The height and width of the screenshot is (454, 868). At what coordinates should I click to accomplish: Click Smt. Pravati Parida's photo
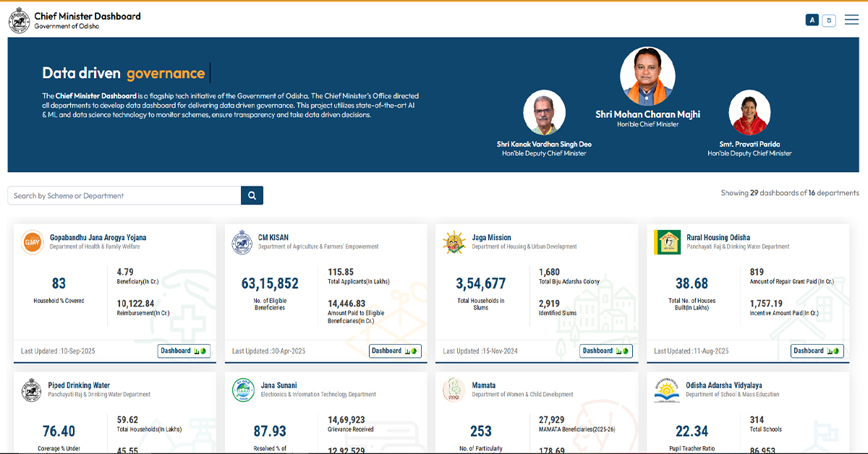pos(749,112)
